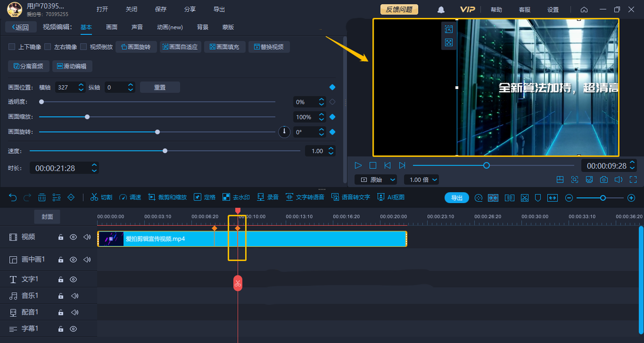Switch to the 画面 tab
The height and width of the screenshot is (343, 644).
(x=112, y=27)
